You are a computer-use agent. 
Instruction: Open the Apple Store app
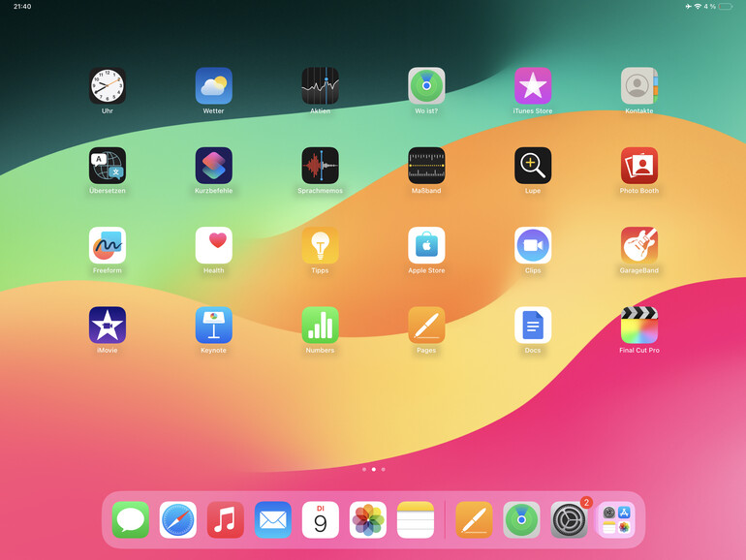(x=426, y=245)
